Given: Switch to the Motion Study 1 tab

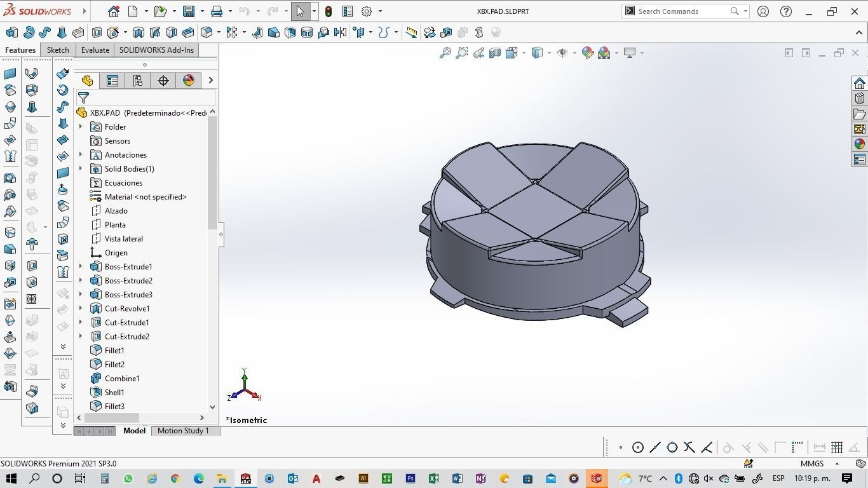Looking at the screenshot, I should (183, 431).
